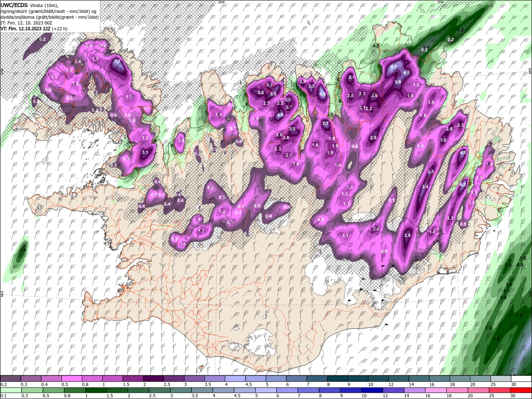Click the 4.8 snowfall value on the map
Screen dimensions: 532x399
(x=323, y=94)
